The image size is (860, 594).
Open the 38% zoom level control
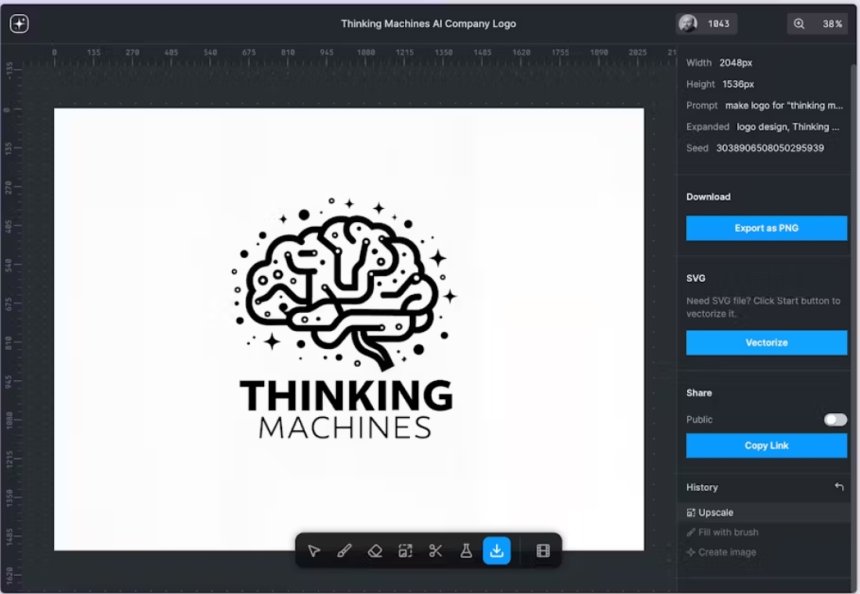[x=832, y=24]
